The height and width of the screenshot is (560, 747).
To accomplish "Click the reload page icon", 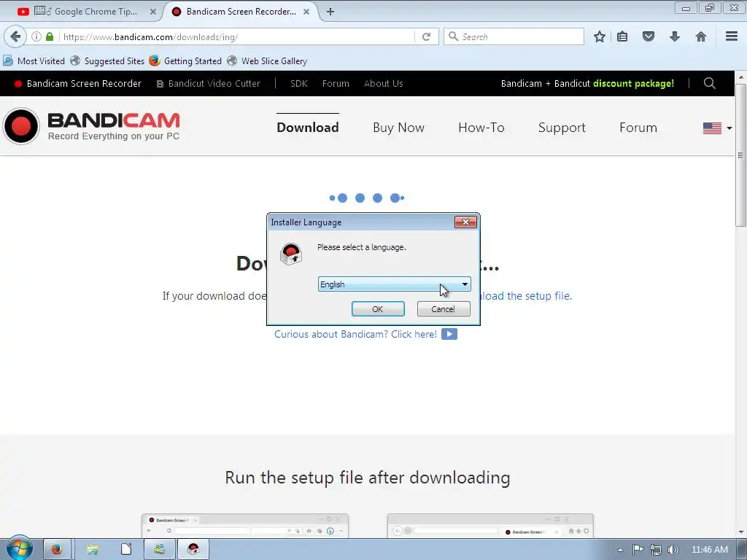I will (x=426, y=36).
